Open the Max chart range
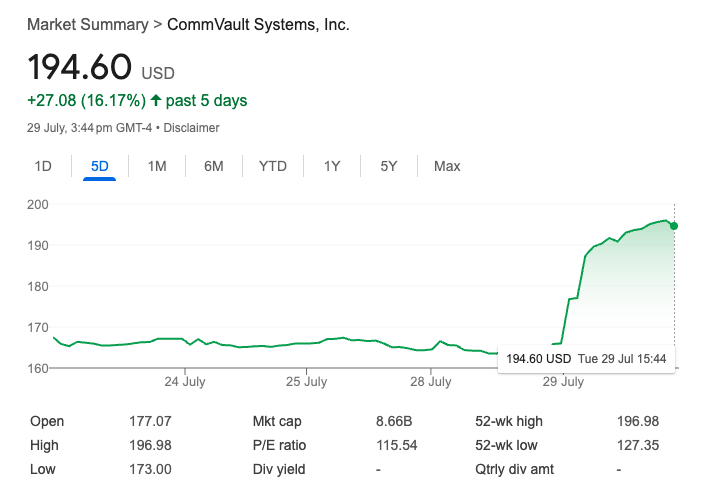Viewport: 718px width, 496px height. click(447, 166)
